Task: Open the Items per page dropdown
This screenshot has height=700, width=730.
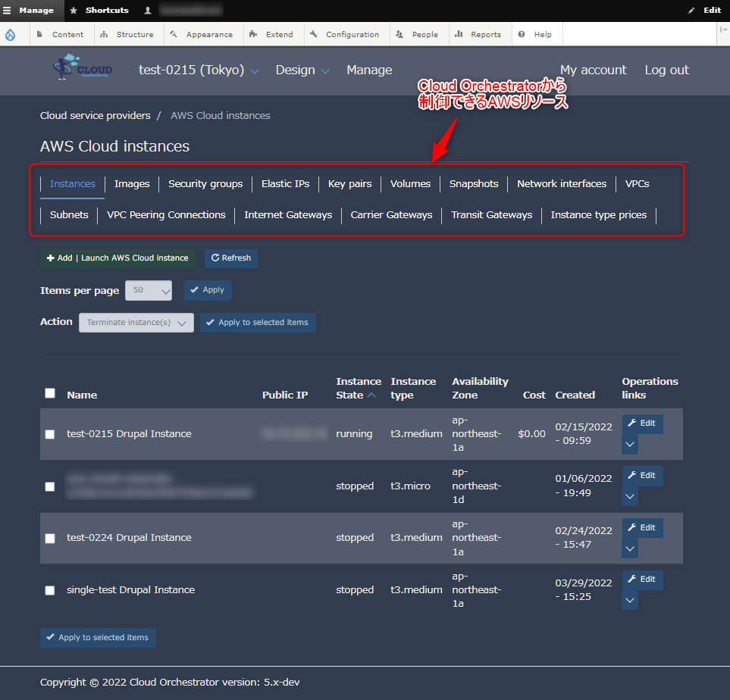Action: tap(149, 290)
